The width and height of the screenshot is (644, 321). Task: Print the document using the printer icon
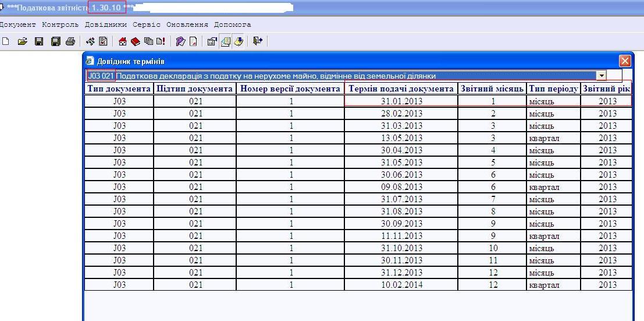coord(70,41)
